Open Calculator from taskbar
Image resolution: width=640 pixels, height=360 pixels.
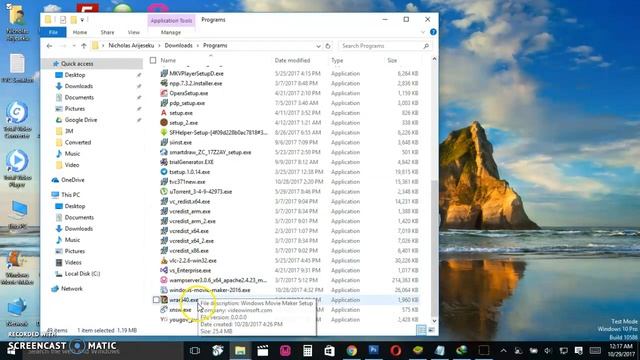click(x=307, y=350)
